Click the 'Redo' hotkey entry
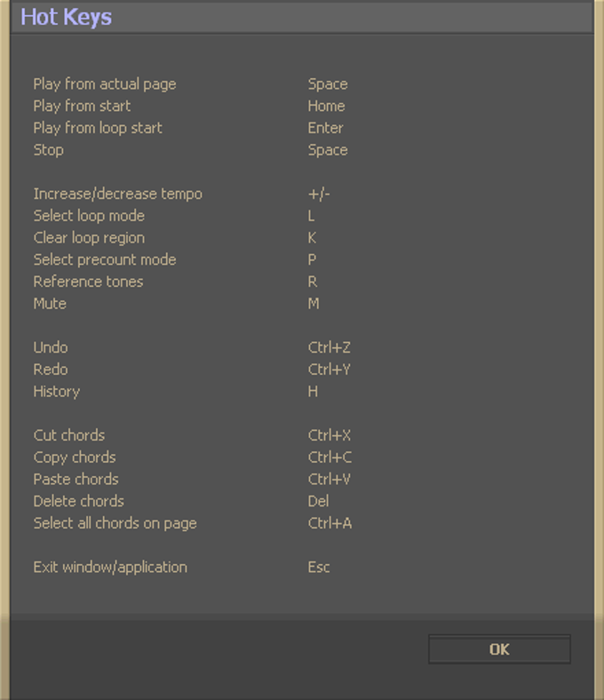604x700 pixels. point(51,370)
